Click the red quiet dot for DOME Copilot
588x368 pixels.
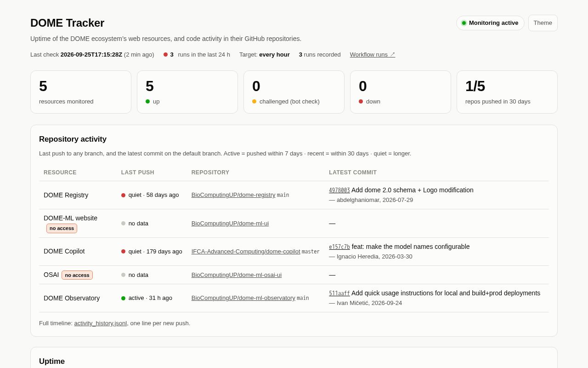(x=123, y=252)
